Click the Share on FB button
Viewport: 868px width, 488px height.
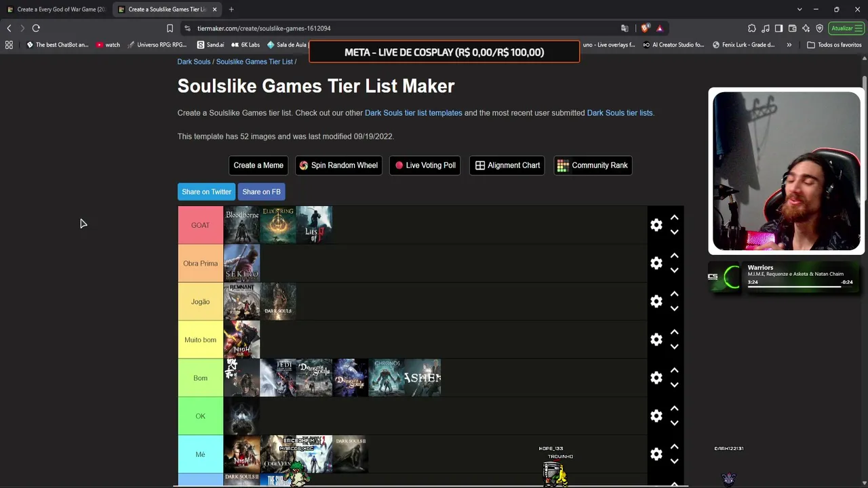pyautogui.click(x=261, y=192)
